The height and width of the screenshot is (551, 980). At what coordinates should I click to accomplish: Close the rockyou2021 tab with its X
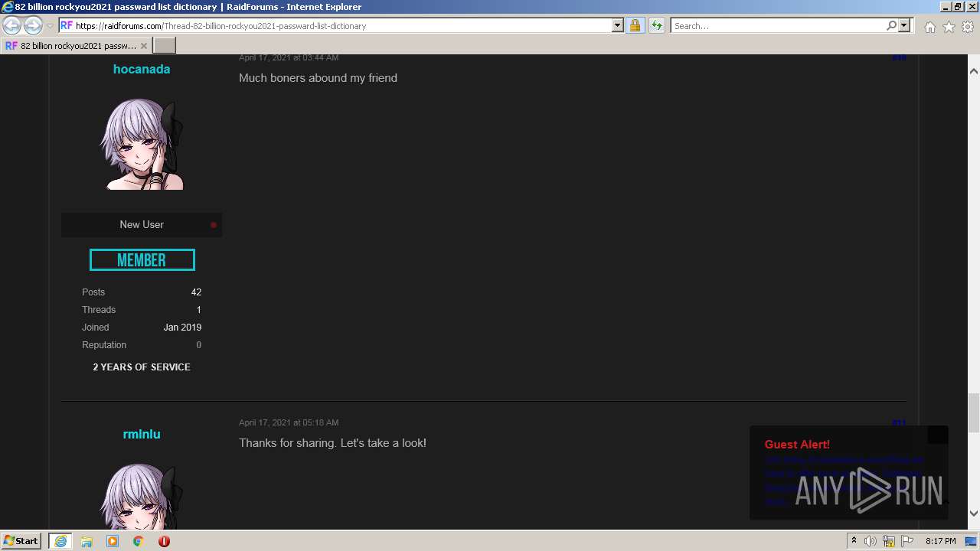coord(144,46)
